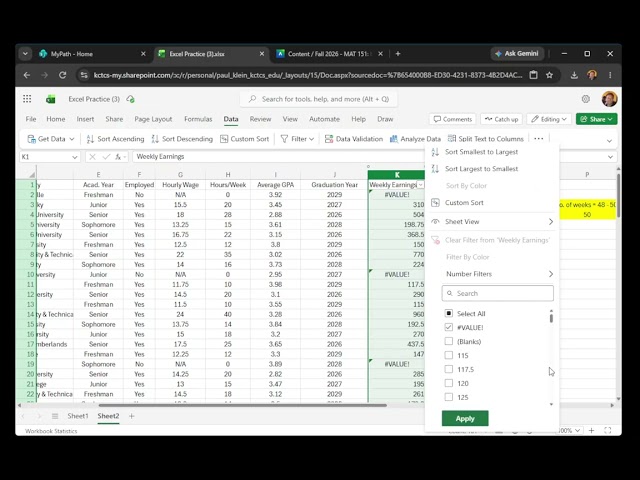Open the app launcher grid icon
The image size is (640, 480).
[x=27, y=99]
